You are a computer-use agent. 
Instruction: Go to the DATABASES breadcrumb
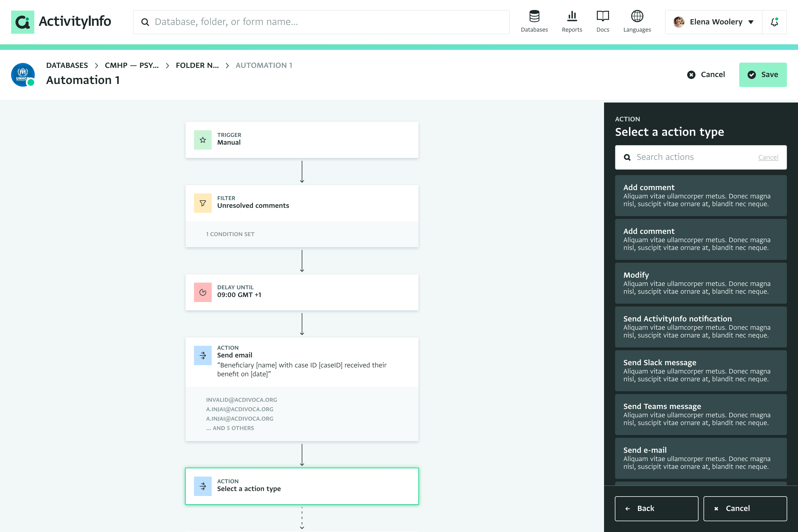[67, 65]
